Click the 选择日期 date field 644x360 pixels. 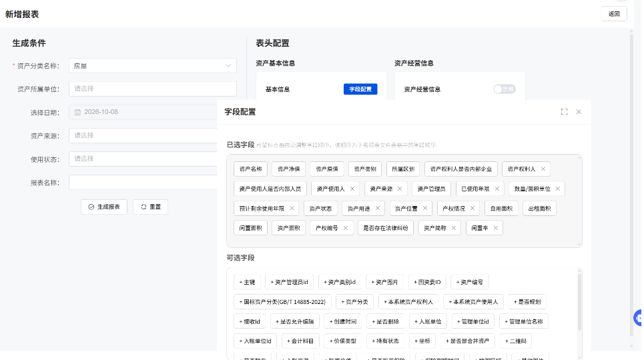click(x=143, y=112)
